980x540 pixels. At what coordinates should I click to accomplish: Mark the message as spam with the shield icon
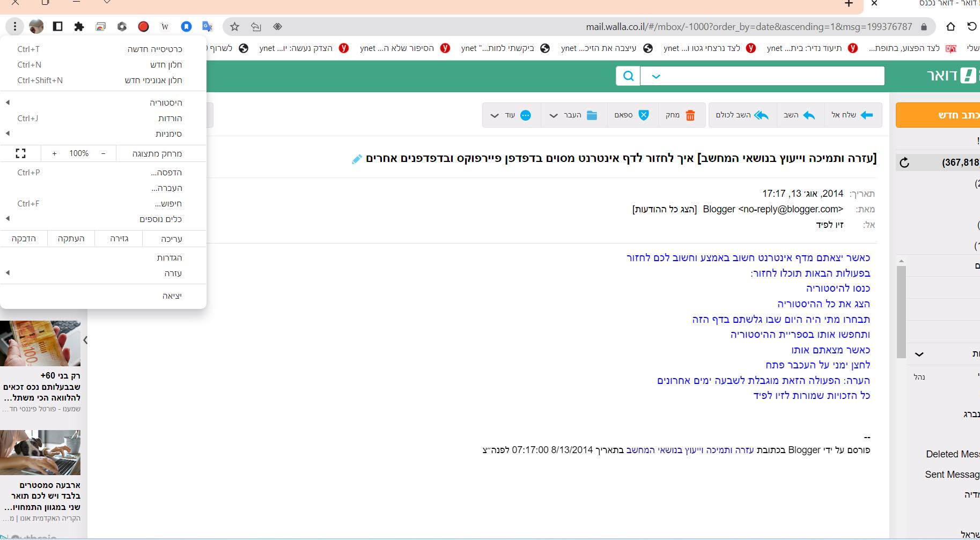[644, 115]
